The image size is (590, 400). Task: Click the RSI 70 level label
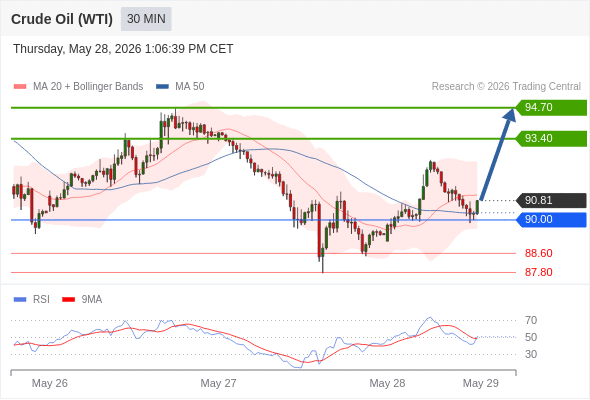tap(531, 321)
